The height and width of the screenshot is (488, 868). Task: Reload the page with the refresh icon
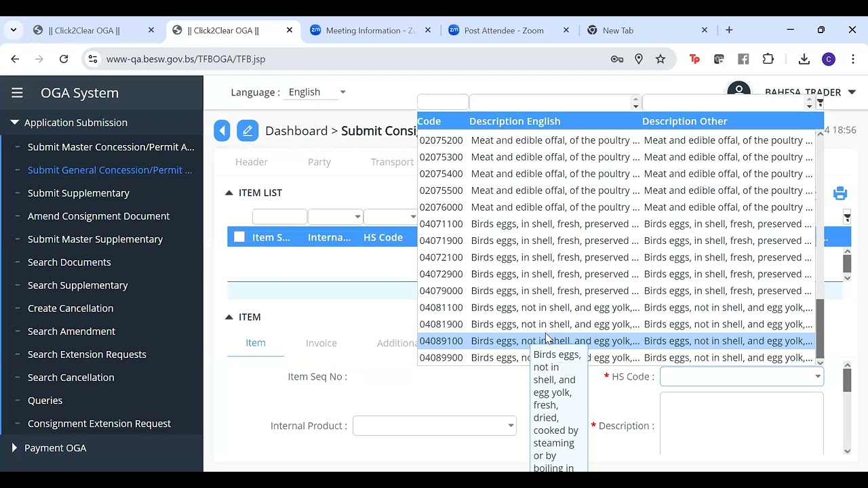coord(64,59)
